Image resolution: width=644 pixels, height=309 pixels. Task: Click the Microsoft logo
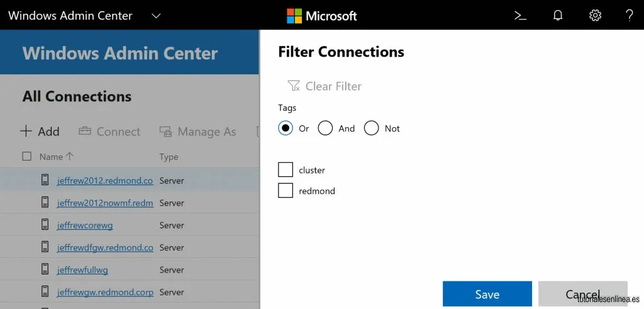(x=294, y=16)
